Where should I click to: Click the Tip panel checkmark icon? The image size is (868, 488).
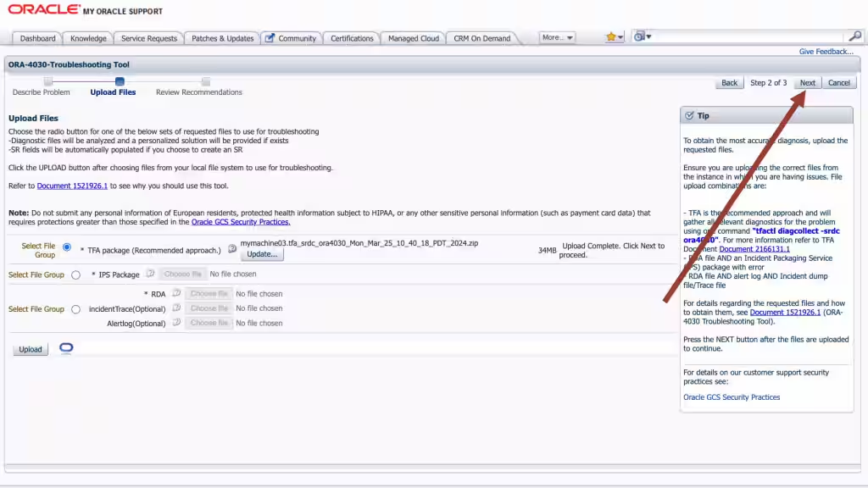[x=689, y=115]
